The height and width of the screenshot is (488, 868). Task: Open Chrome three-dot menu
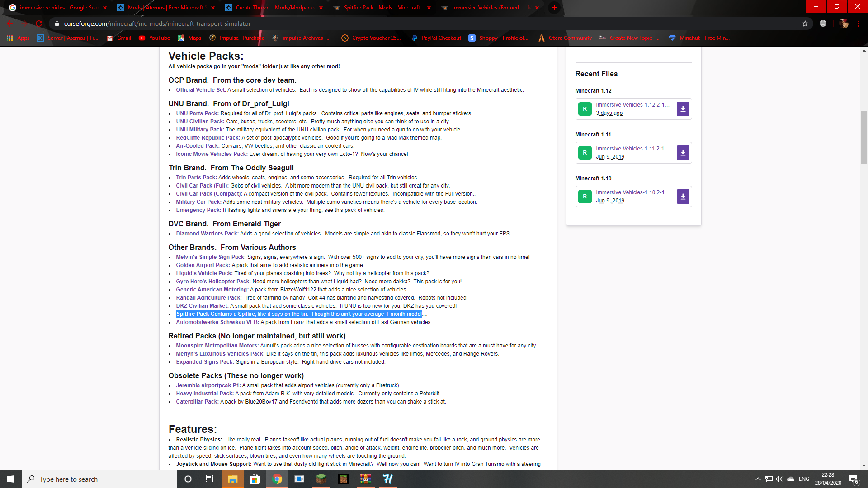(858, 23)
